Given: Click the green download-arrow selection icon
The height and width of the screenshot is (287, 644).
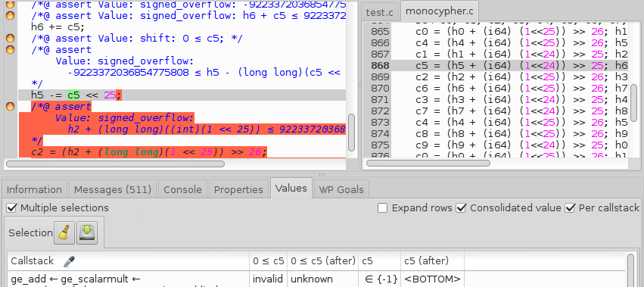Looking at the screenshot, I should (87, 233).
